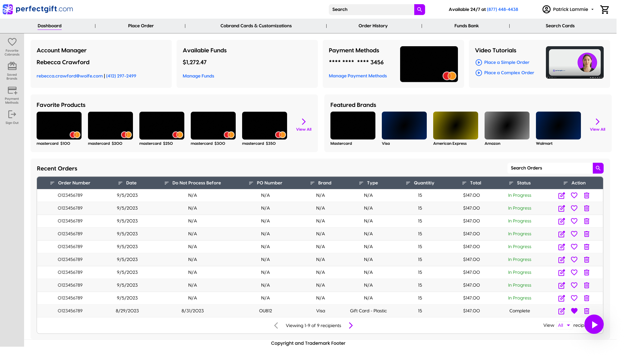Open the View All recipients dropdown
Viewport: 631px width, 364px height.
click(564, 325)
